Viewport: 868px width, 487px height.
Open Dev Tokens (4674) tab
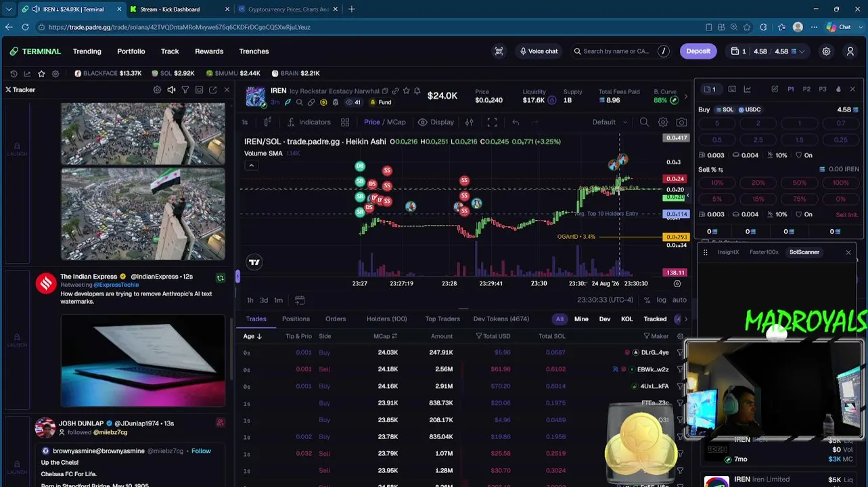coord(501,319)
